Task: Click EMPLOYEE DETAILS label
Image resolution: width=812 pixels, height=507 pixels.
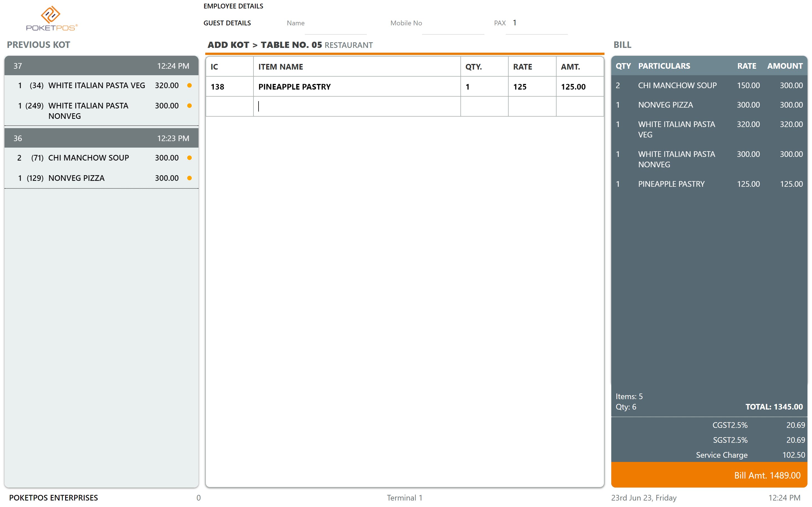Action: pyautogui.click(x=233, y=6)
